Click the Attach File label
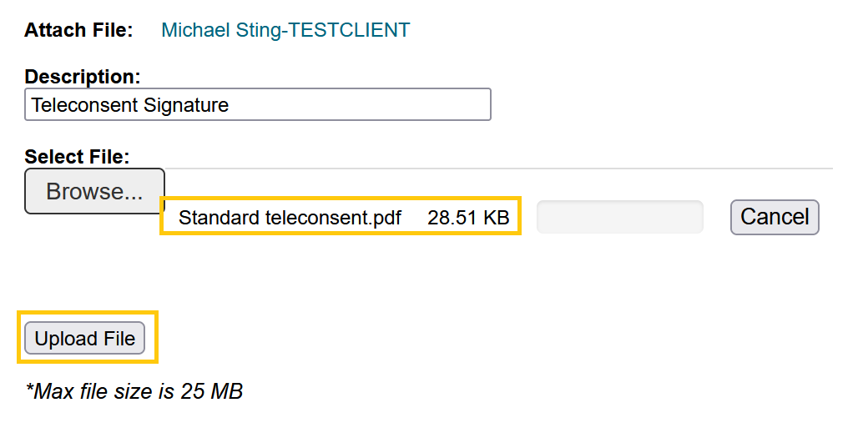 point(78,31)
